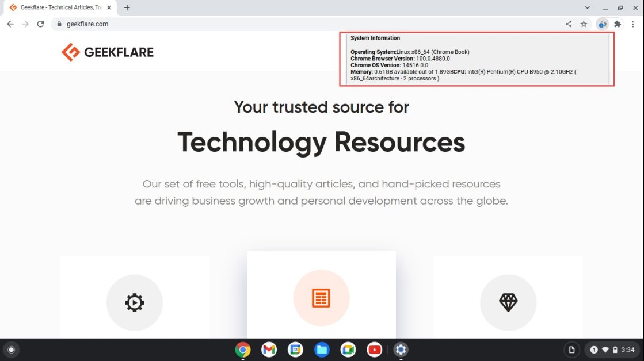Viewport: 644px width, 361px height.
Task: Open the ChromeOS launcher button
Action: pyautogui.click(x=11, y=350)
